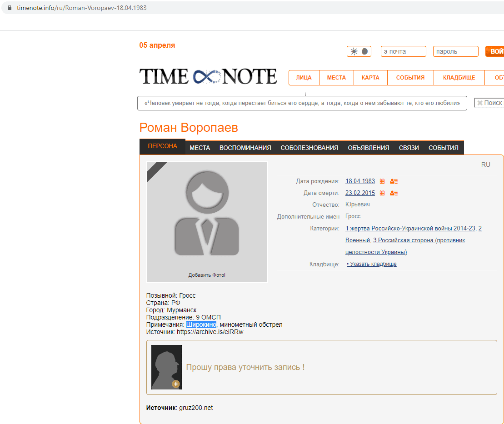
Task: Open category 1 жертва Российско-Украинской войны link
Action: pyautogui.click(x=410, y=229)
